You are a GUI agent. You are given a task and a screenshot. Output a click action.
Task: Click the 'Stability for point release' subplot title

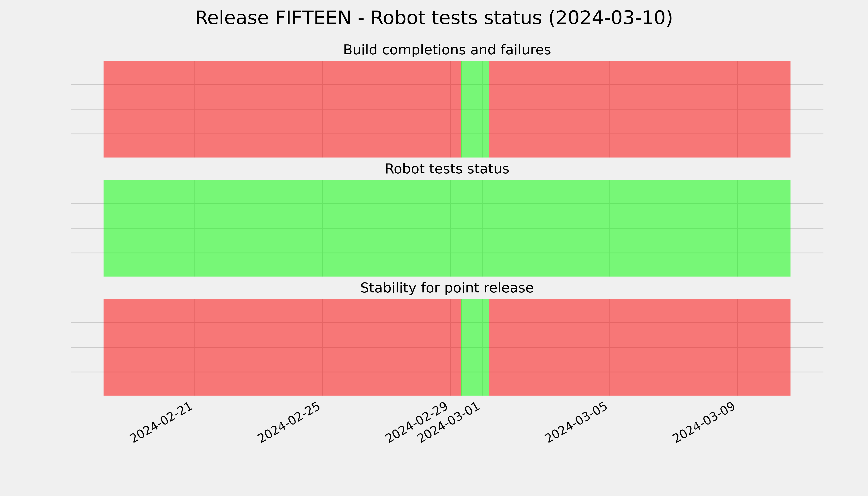pyautogui.click(x=447, y=288)
